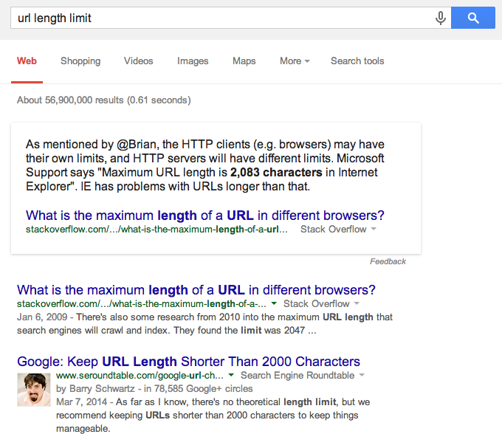The height and width of the screenshot is (448, 502).
Task: Switch to the Images tab
Action: pos(193,61)
